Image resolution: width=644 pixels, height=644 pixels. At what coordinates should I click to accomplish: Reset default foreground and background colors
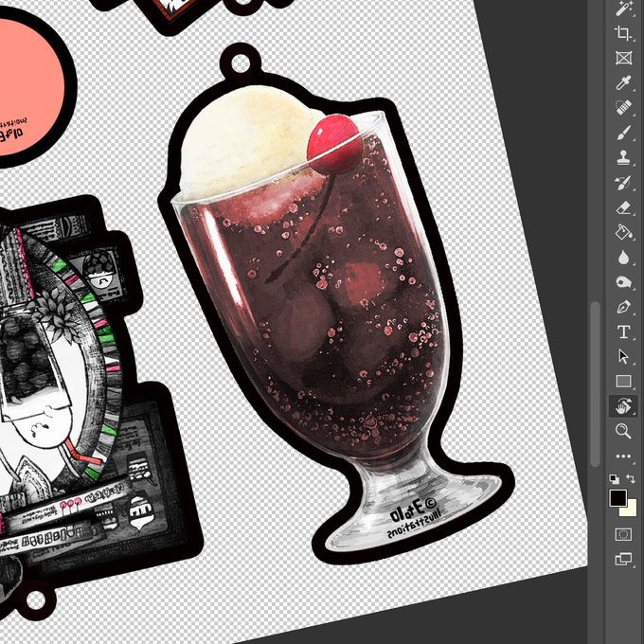point(614,479)
